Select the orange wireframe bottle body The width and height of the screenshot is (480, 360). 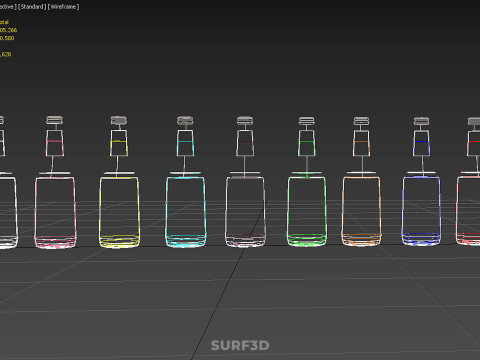coord(361,211)
